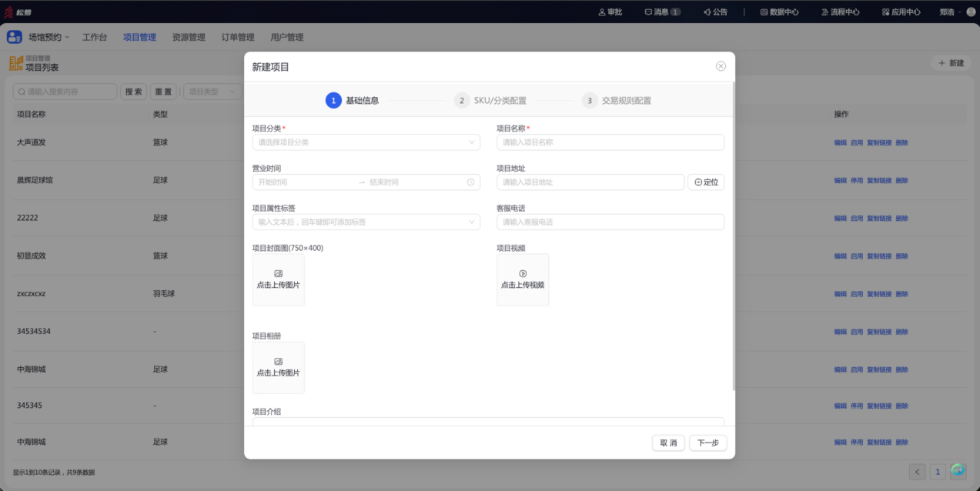Go to previous page with the < arrow

(x=917, y=472)
